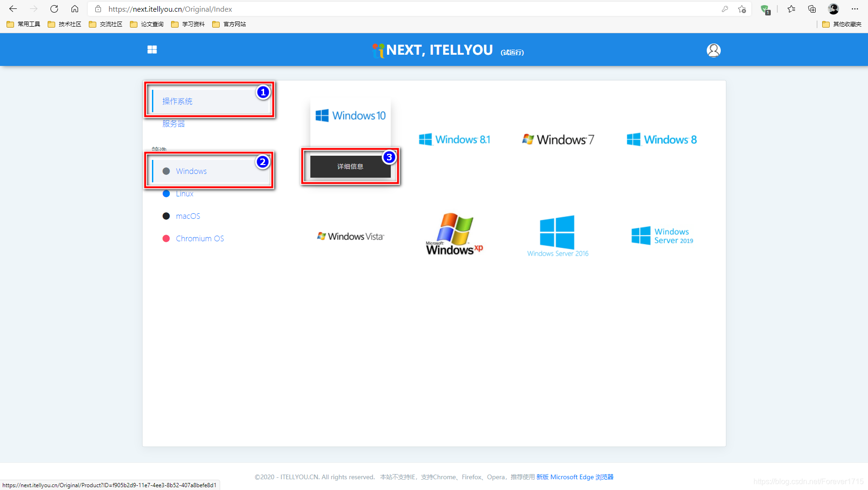
Task: Add this page to favorites star icon
Action: pos(742,9)
